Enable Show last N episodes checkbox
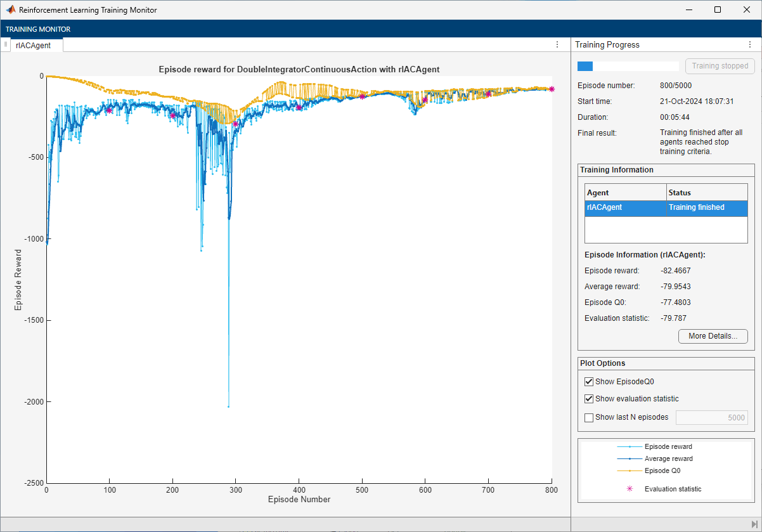This screenshot has width=762, height=532. pos(589,417)
